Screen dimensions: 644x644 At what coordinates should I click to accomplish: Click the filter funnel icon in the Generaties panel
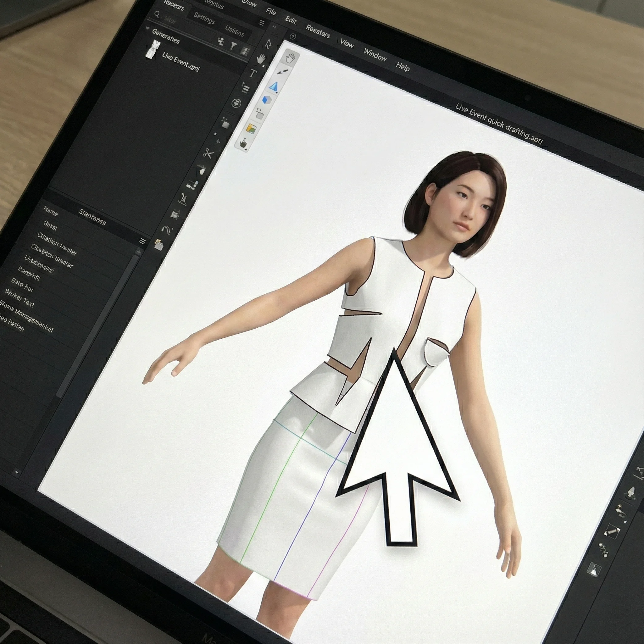[x=234, y=46]
